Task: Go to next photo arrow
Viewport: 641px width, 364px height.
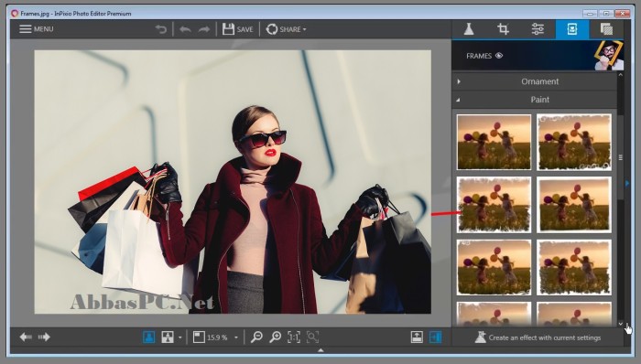Action: pos(44,337)
